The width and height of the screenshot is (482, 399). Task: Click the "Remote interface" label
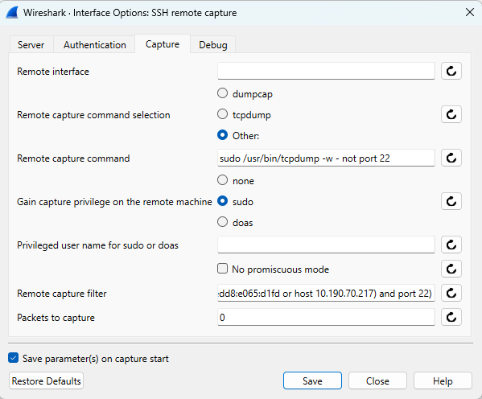tap(53, 71)
